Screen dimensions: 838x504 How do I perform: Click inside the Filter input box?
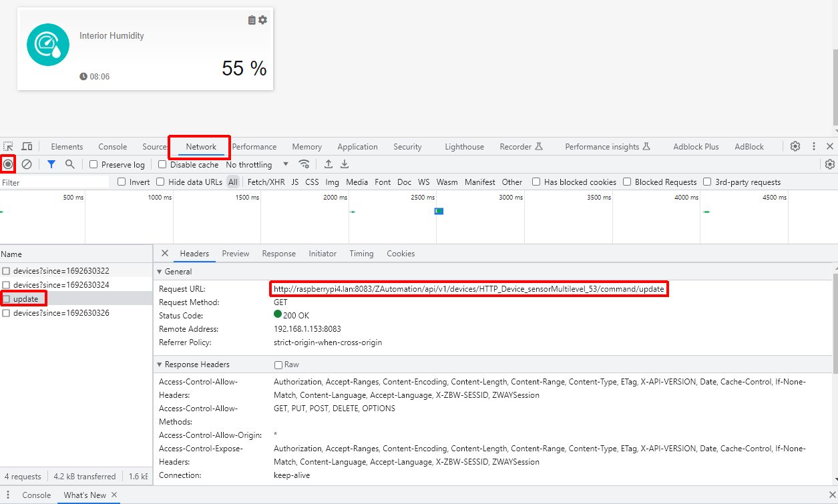pyautogui.click(x=53, y=181)
